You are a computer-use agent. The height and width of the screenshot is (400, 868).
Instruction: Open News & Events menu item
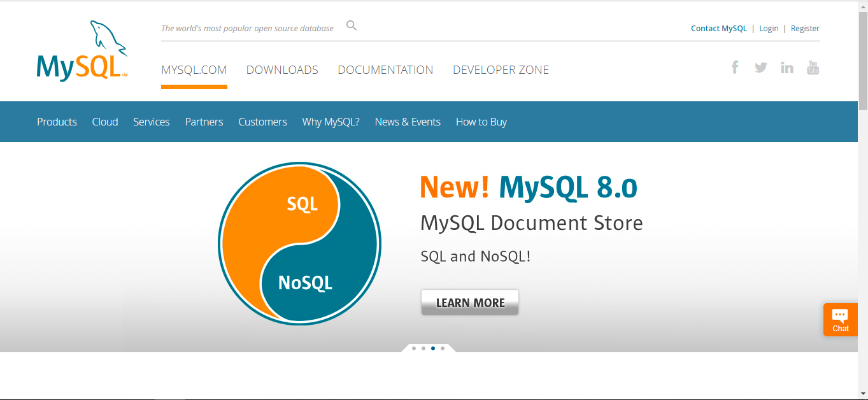(408, 122)
